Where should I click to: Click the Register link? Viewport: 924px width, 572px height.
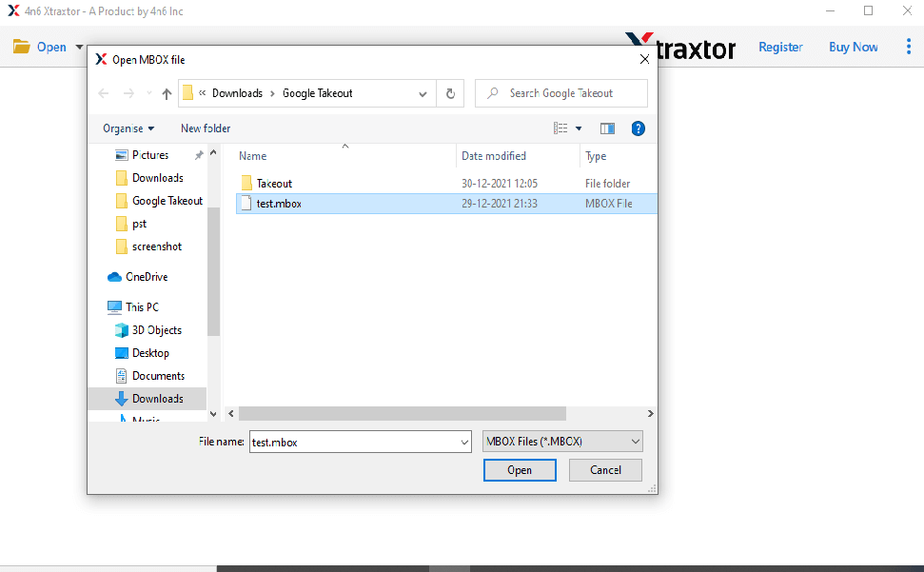780,48
